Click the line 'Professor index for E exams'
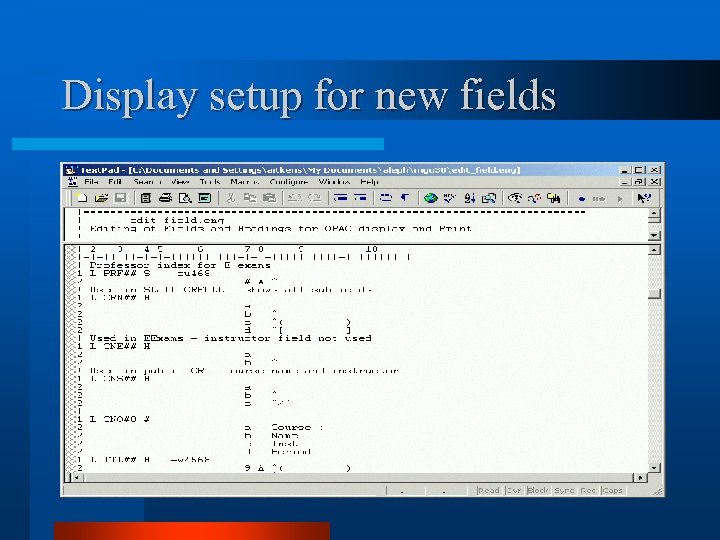Viewport: 720px width, 540px height. (x=180, y=265)
